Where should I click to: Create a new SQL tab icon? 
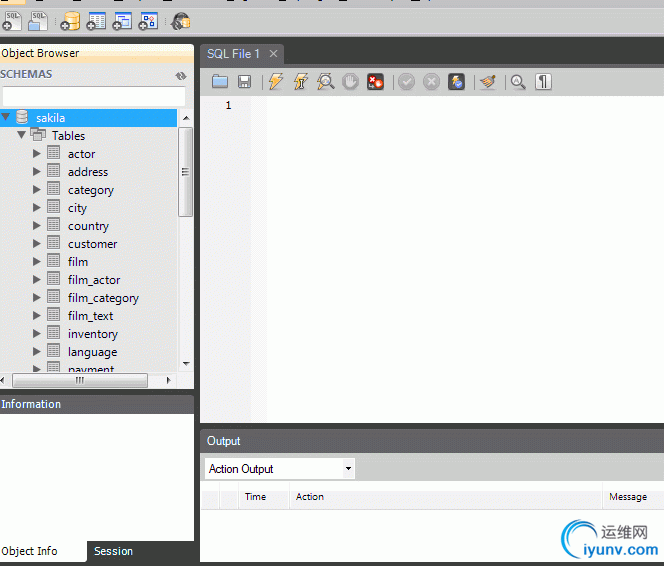[x=11, y=21]
